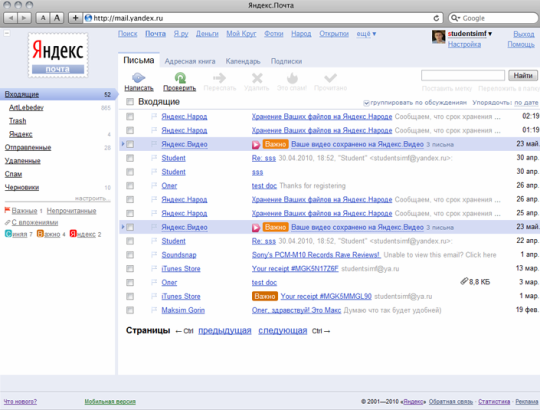Viewport: 540px width, 410px height.
Task: Click the browser back arrow button
Action: 11,18
